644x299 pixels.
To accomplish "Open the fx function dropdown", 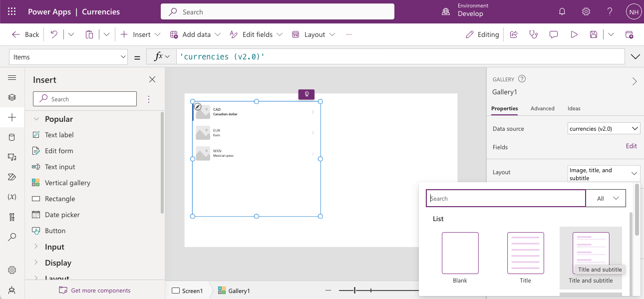I will tap(162, 57).
